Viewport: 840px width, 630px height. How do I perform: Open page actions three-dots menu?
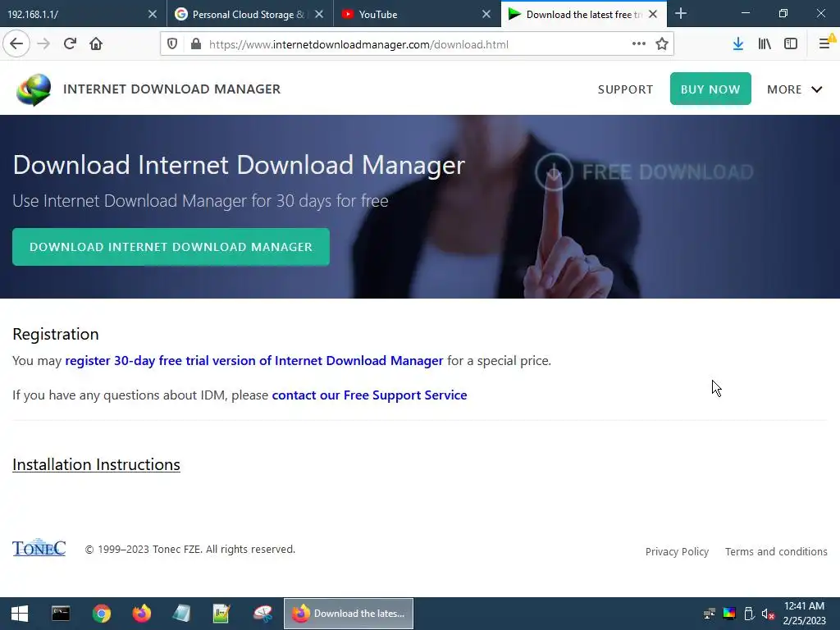click(x=638, y=44)
